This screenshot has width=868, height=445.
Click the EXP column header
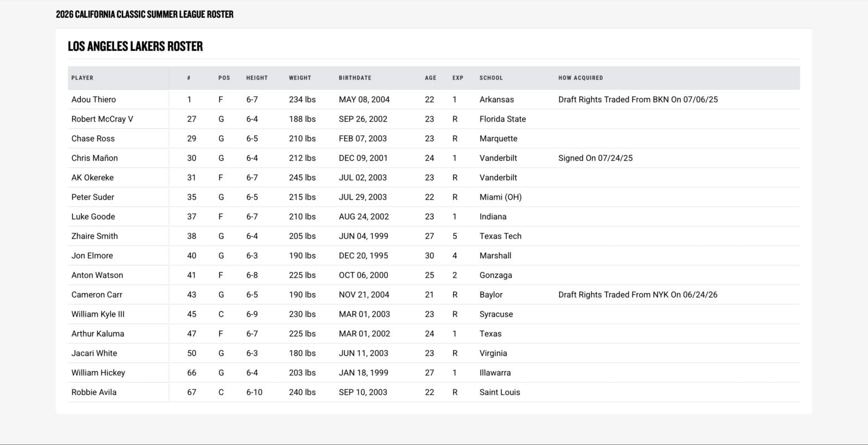(458, 78)
